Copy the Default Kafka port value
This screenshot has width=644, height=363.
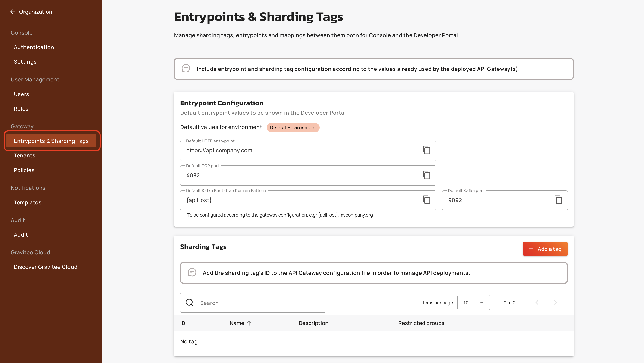coord(558,200)
